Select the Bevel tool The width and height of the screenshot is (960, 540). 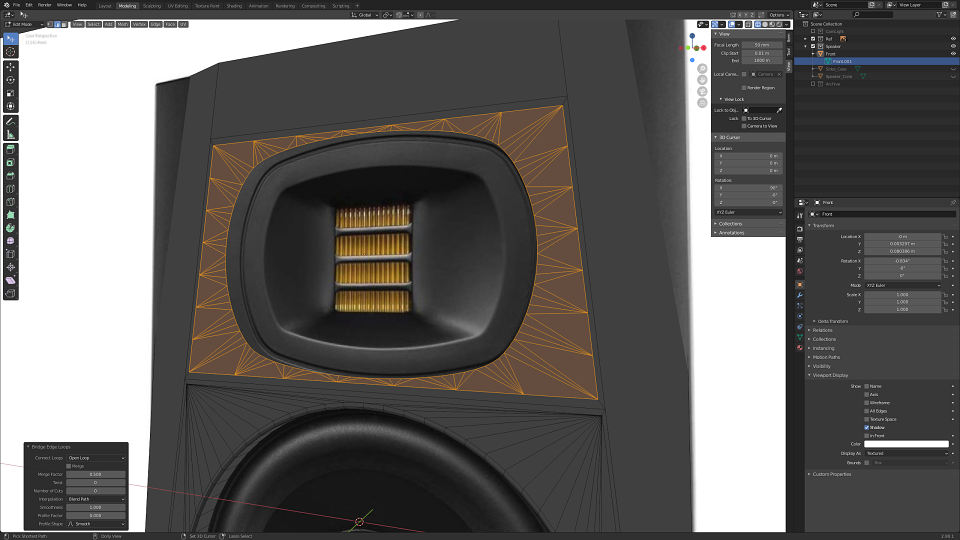coord(10,176)
